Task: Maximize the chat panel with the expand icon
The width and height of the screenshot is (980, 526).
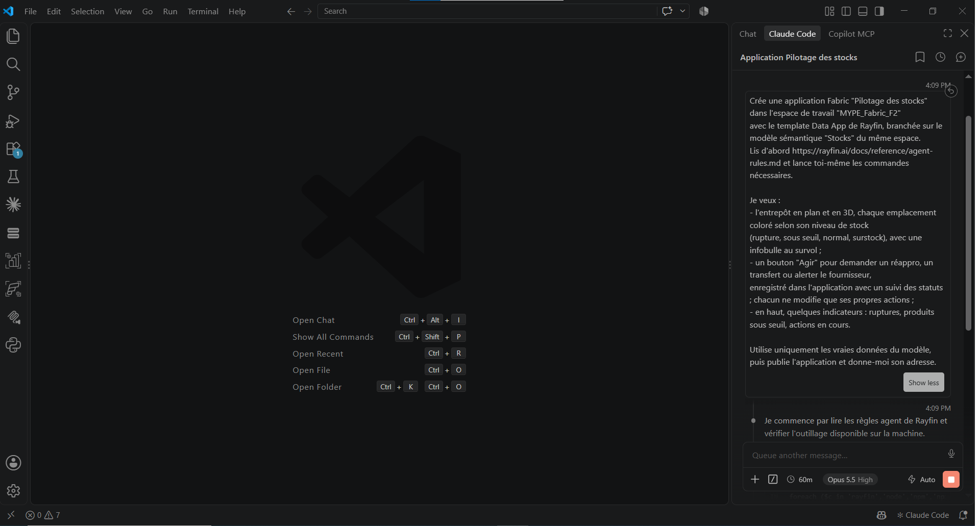Action: pos(948,33)
